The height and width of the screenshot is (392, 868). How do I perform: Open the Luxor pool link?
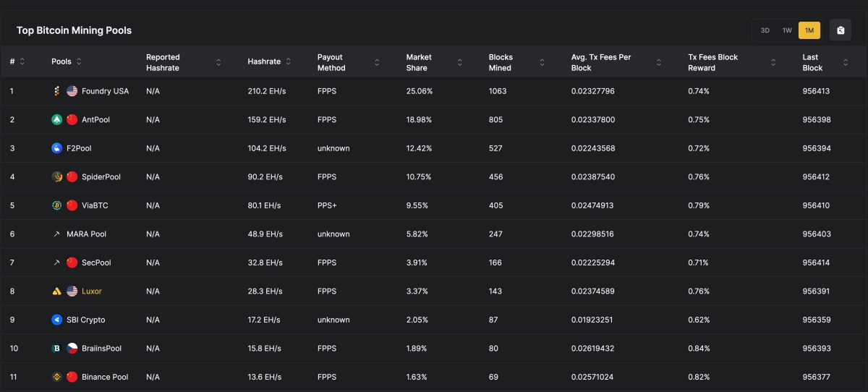(92, 291)
